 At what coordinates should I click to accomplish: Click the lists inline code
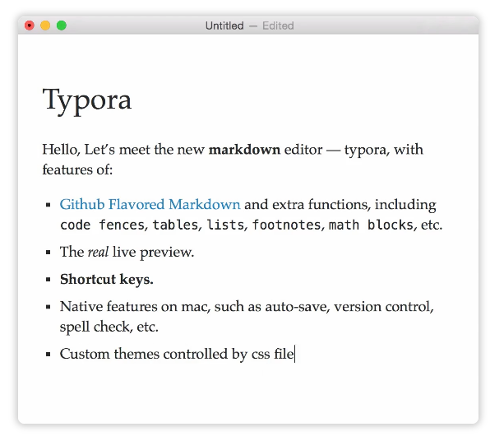click(x=225, y=225)
